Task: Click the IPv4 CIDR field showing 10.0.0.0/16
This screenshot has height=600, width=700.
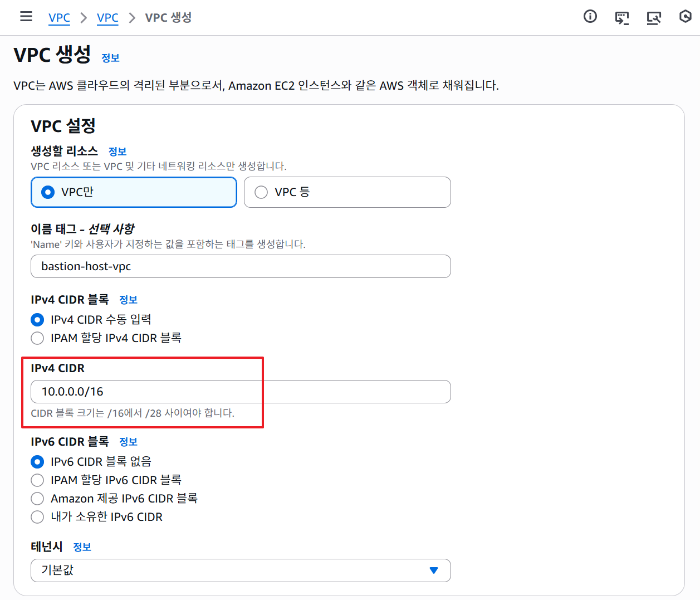Action: [241, 392]
